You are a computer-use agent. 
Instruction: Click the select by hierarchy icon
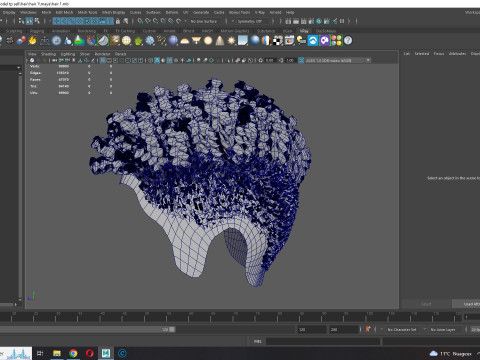21,21
